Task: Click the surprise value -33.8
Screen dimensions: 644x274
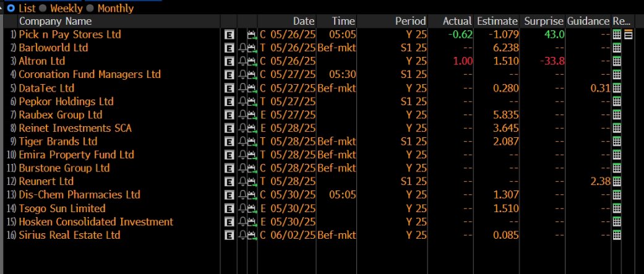Action: point(551,61)
